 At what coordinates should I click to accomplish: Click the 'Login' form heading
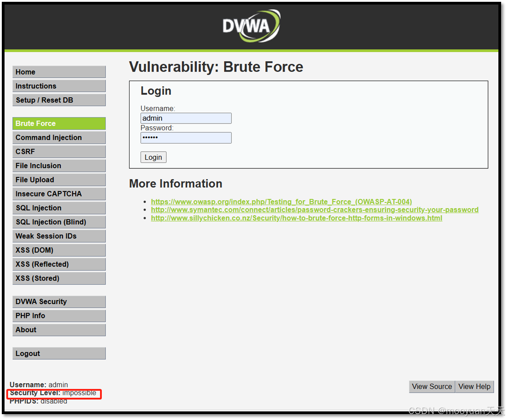(x=156, y=91)
